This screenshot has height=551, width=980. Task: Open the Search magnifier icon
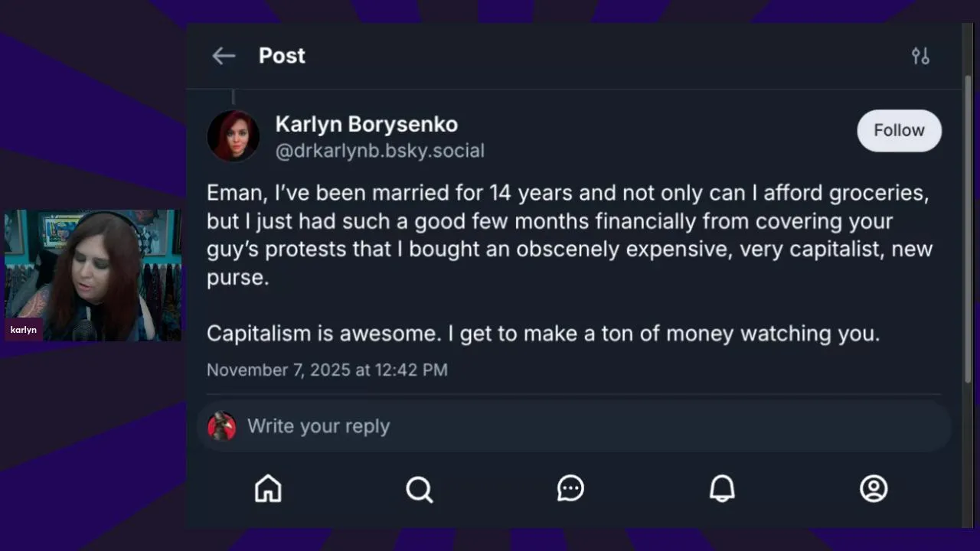pos(419,488)
